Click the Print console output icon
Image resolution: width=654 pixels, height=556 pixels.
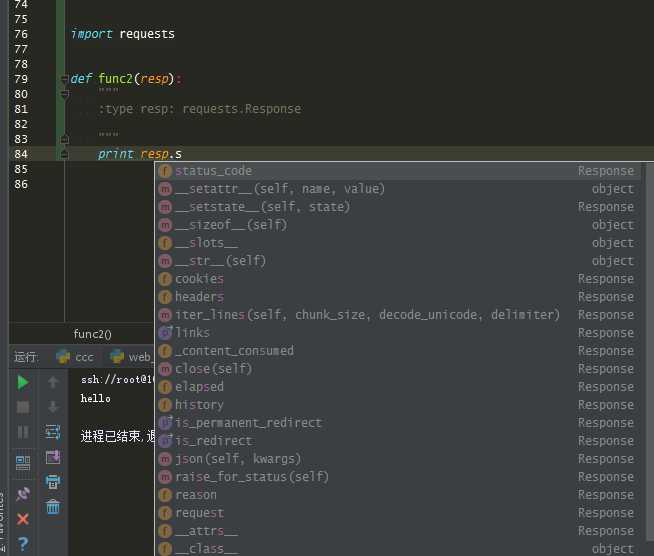(54, 482)
